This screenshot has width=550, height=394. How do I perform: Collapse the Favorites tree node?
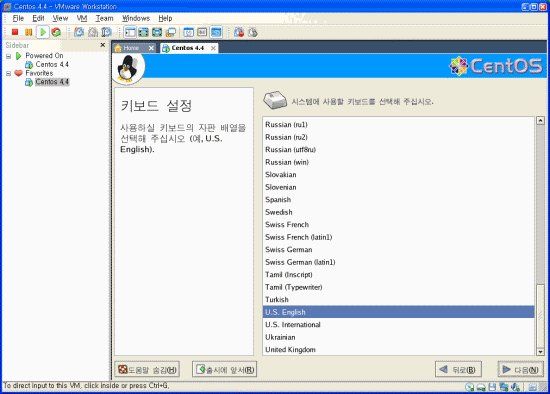tap(8, 73)
